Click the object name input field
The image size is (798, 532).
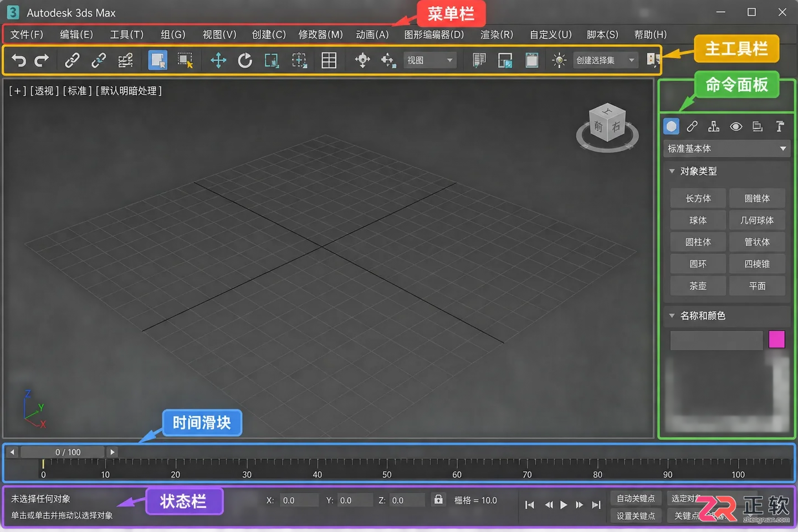[717, 340]
